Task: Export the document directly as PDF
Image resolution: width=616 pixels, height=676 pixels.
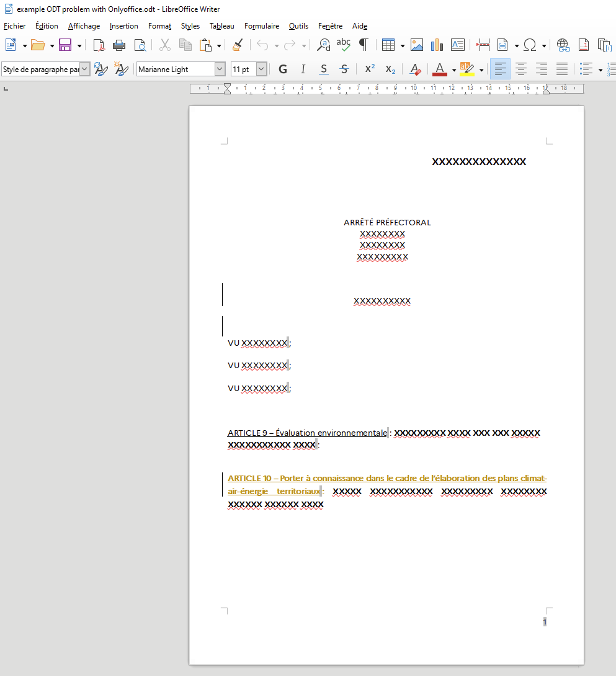Action: point(99,45)
